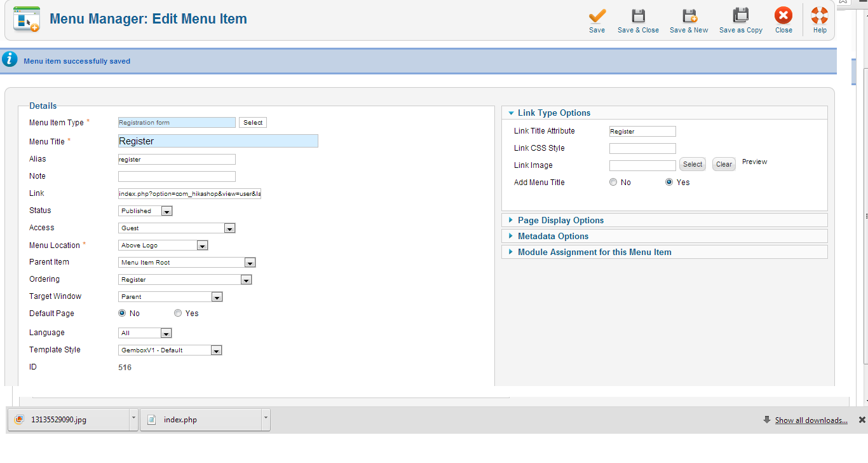
Task: Select Default Page Yes radio
Action: tap(178, 313)
